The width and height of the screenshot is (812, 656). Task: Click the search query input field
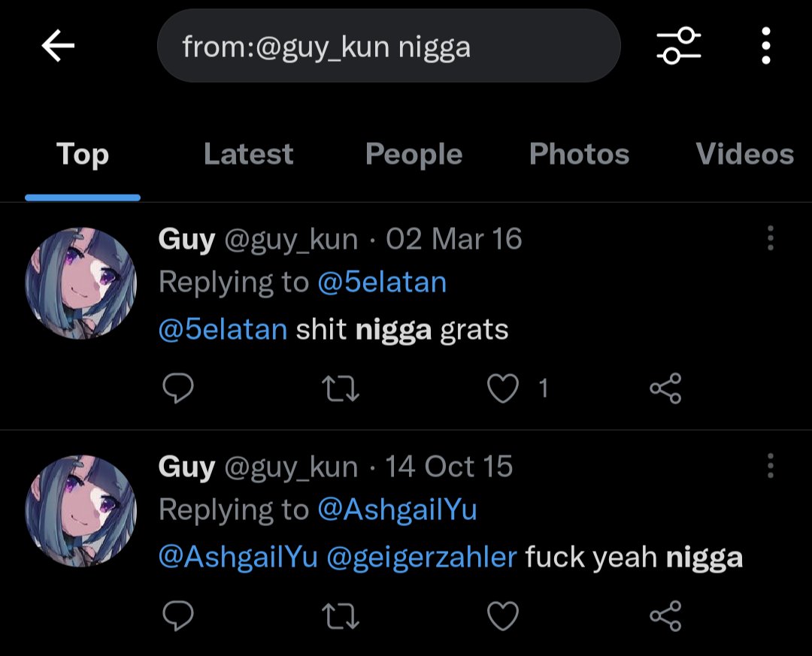coord(388,47)
